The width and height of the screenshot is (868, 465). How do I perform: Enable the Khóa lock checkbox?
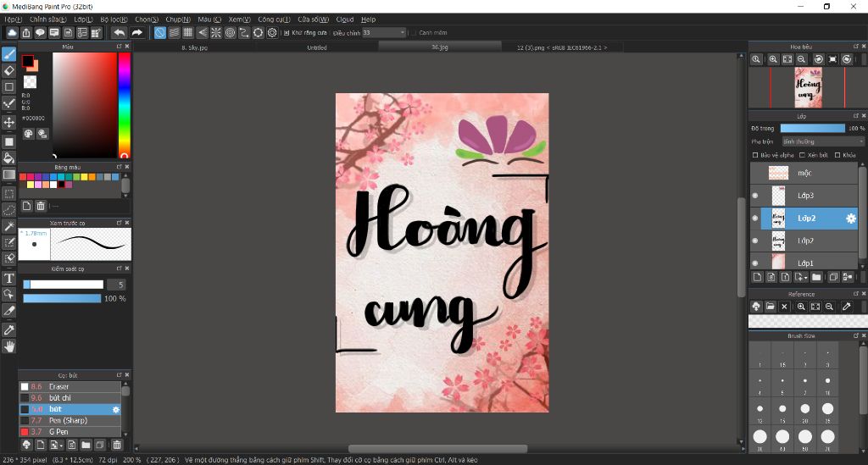tap(837, 155)
